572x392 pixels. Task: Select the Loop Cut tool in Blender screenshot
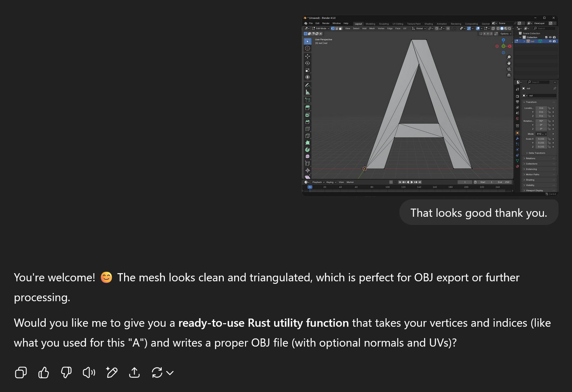click(x=307, y=129)
